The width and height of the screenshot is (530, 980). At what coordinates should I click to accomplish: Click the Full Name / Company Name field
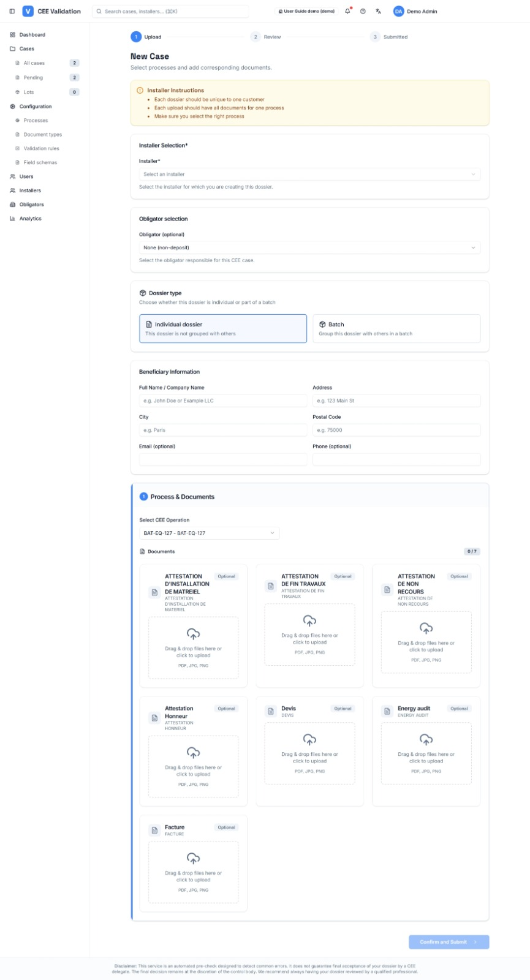(x=223, y=401)
